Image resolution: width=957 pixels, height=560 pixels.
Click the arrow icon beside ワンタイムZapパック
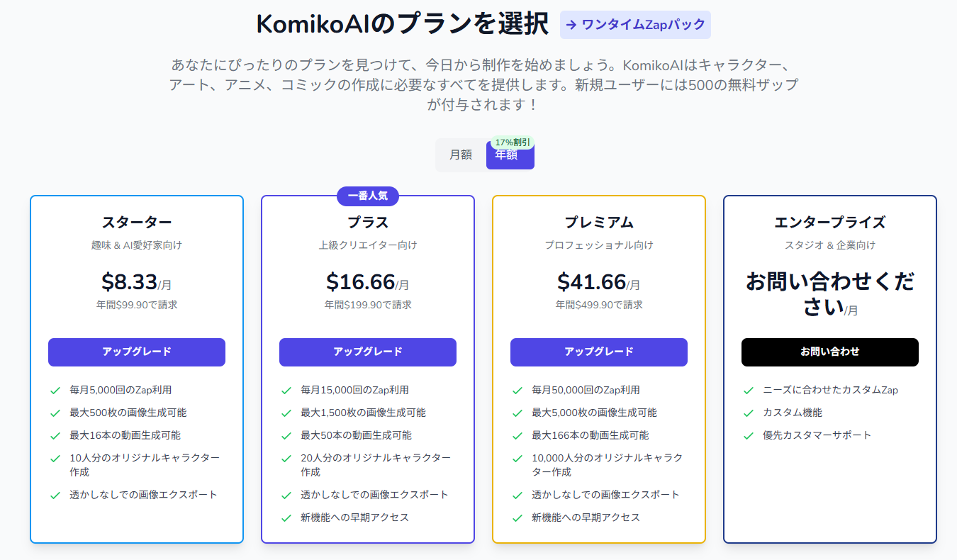point(571,25)
